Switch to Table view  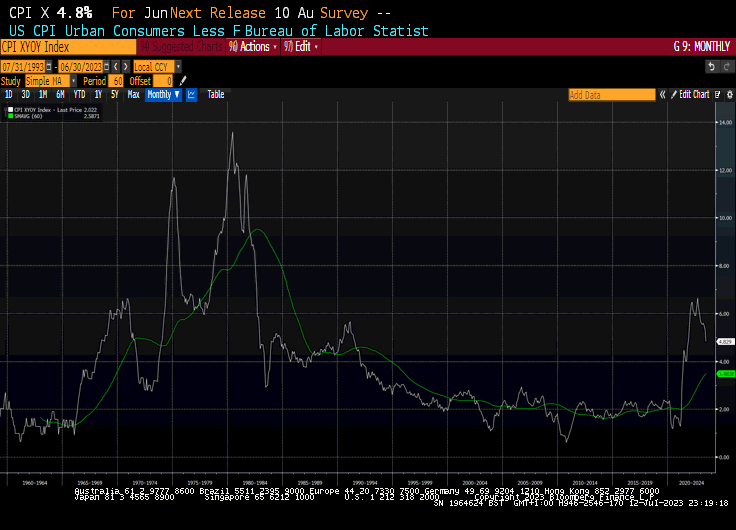point(216,94)
